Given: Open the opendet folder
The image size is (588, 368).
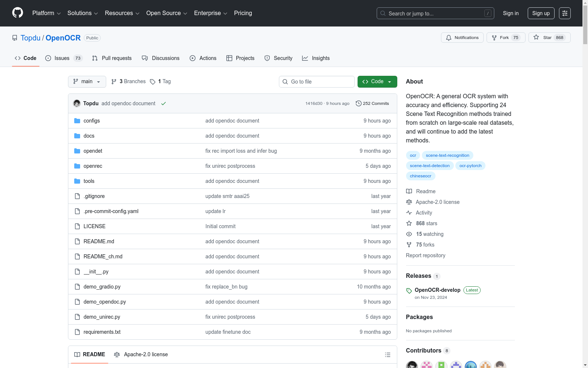Looking at the screenshot, I should point(93,151).
